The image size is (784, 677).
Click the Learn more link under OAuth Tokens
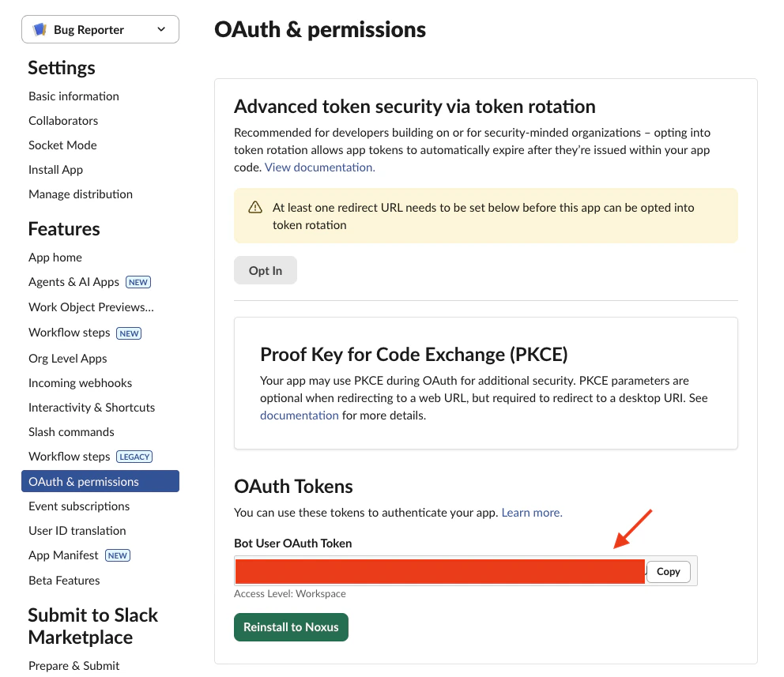(x=531, y=512)
